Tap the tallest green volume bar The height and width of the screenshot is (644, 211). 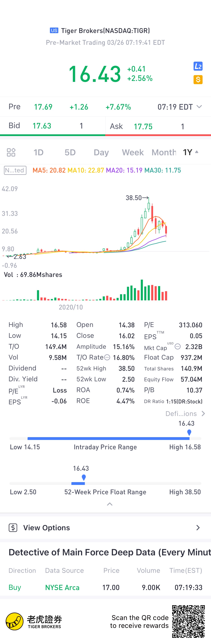tap(142, 290)
